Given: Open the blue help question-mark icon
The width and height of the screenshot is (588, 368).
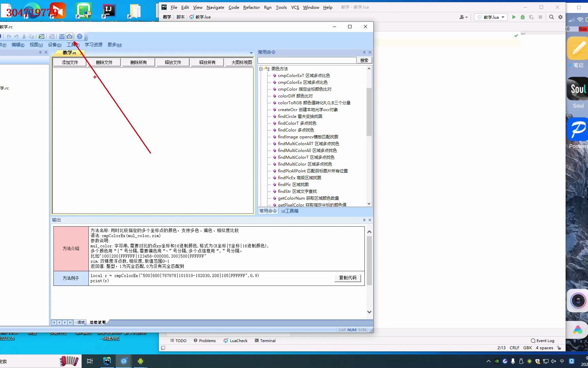Looking at the screenshot, I should [x=80, y=36].
